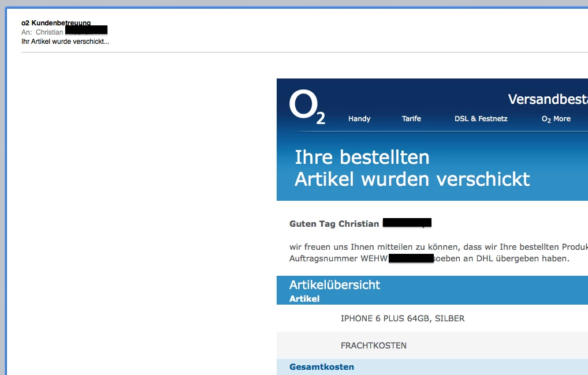Select greeting Guten Tag Christian
The image size is (588, 375).
(334, 224)
